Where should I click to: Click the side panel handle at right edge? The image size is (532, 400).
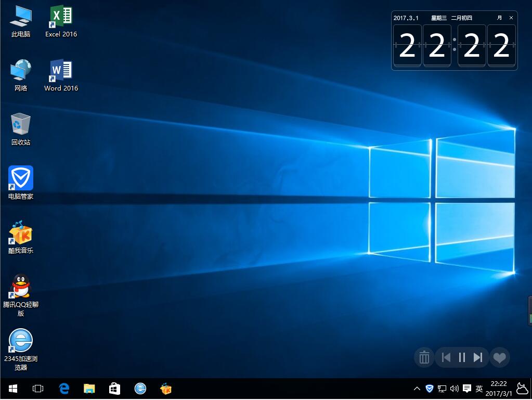(x=530, y=311)
